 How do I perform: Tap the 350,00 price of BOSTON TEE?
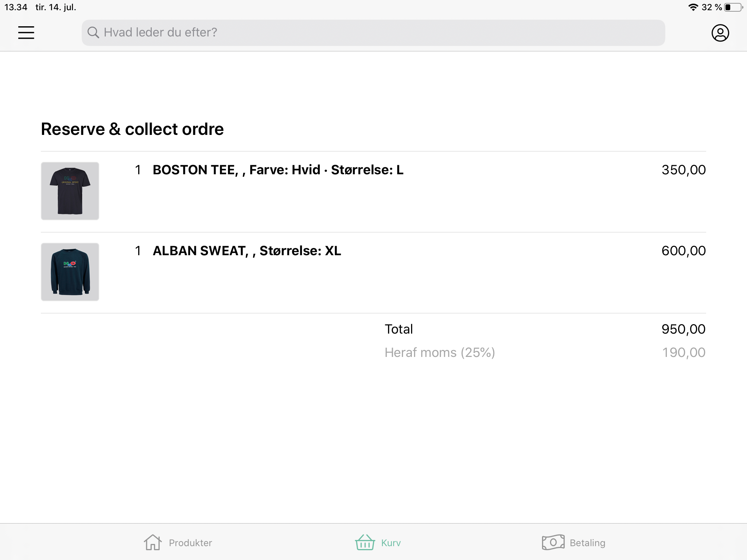pos(684,170)
